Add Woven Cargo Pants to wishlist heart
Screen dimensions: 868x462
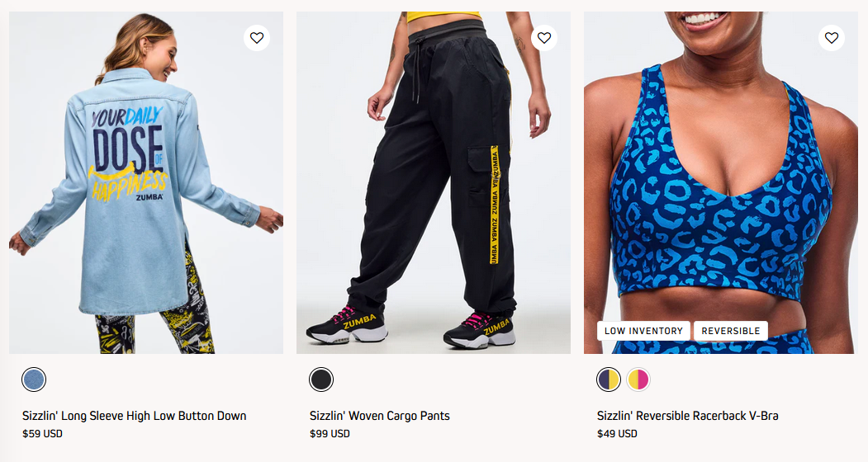tap(544, 38)
